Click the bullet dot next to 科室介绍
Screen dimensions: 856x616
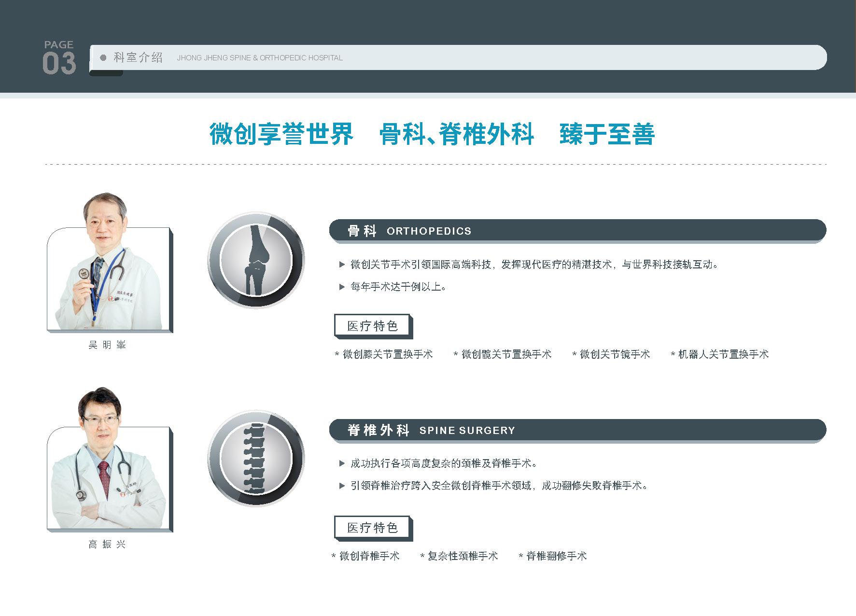click(103, 56)
